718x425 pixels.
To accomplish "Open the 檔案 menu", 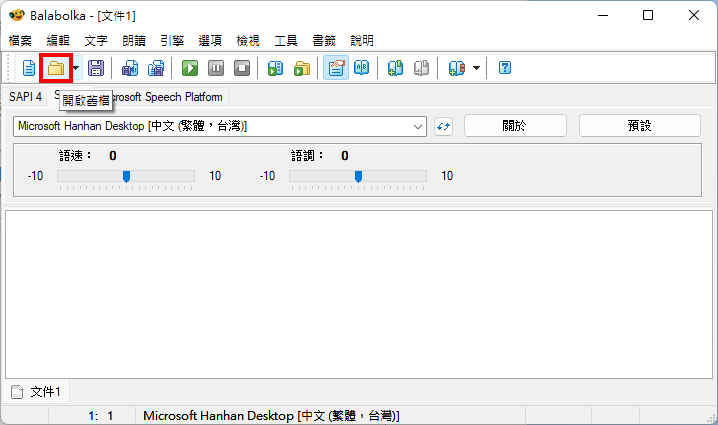I will pos(20,41).
